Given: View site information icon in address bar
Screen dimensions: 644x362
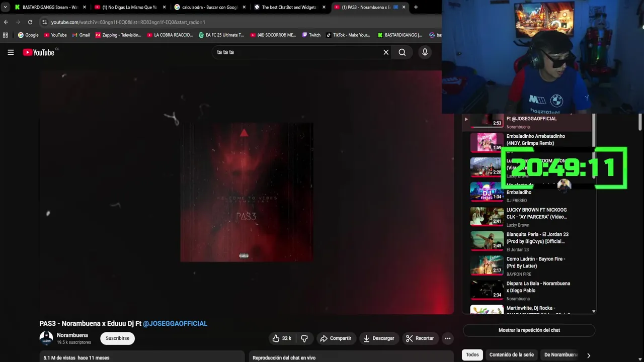Looking at the screenshot, I should pos(44,22).
